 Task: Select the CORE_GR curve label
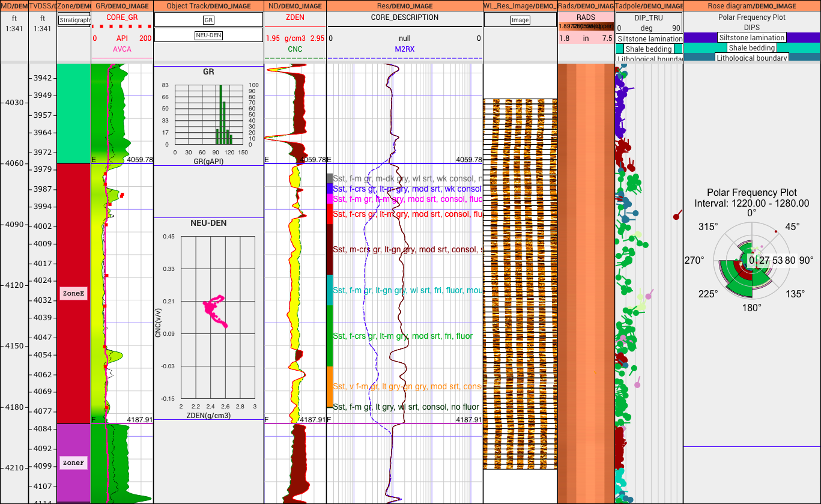[122, 17]
